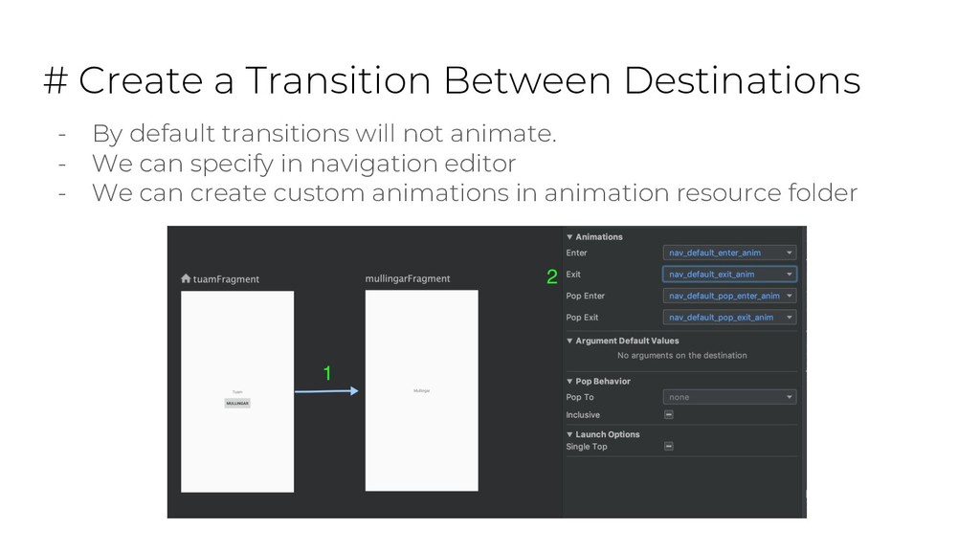Open the Enter animation dropdown

point(729,253)
